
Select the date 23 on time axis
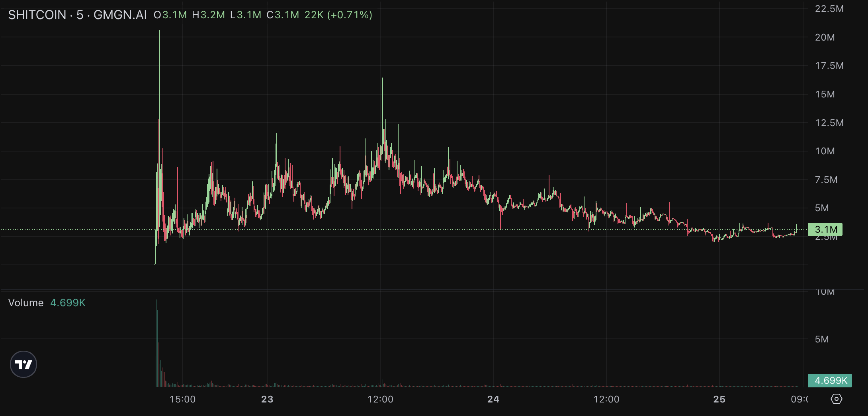pos(267,399)
